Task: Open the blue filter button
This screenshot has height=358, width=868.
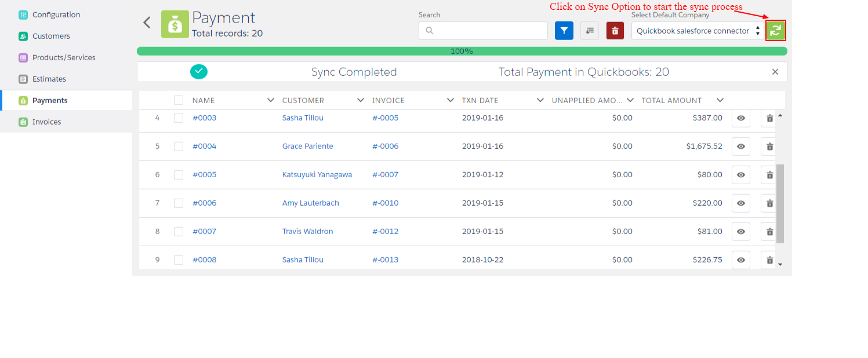Action: click(564, 31)
